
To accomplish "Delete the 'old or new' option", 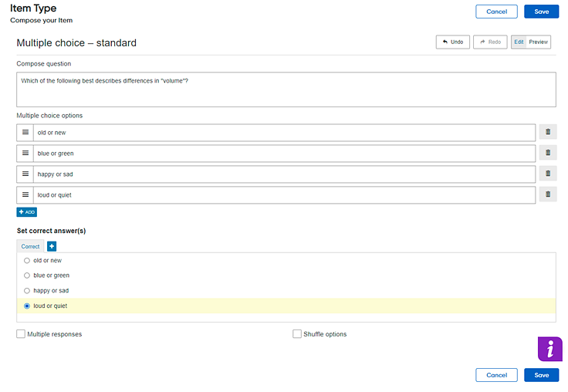I will [548, 132].
